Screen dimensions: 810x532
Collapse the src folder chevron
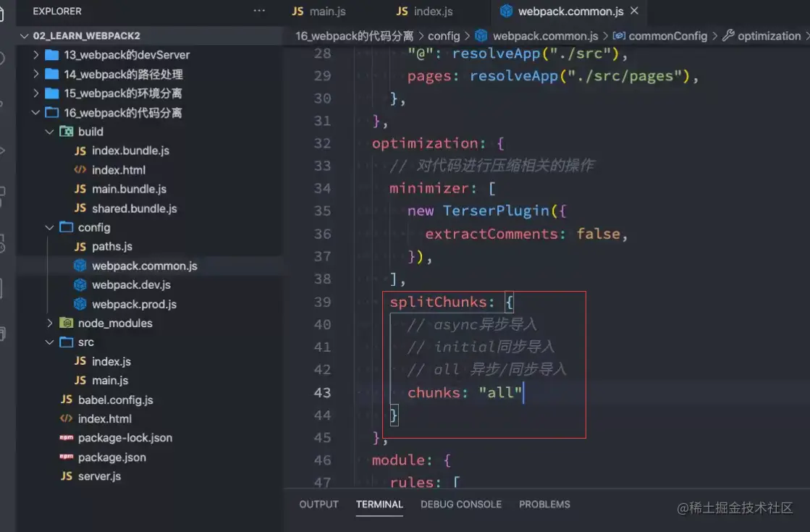[50, 342]
